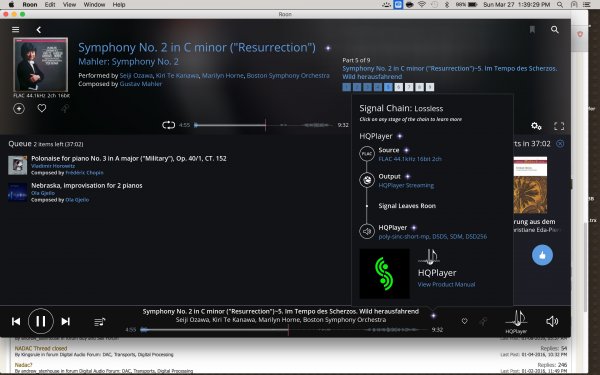Toggle the loop playback icon
600x375 pixels.
[168, 125]
